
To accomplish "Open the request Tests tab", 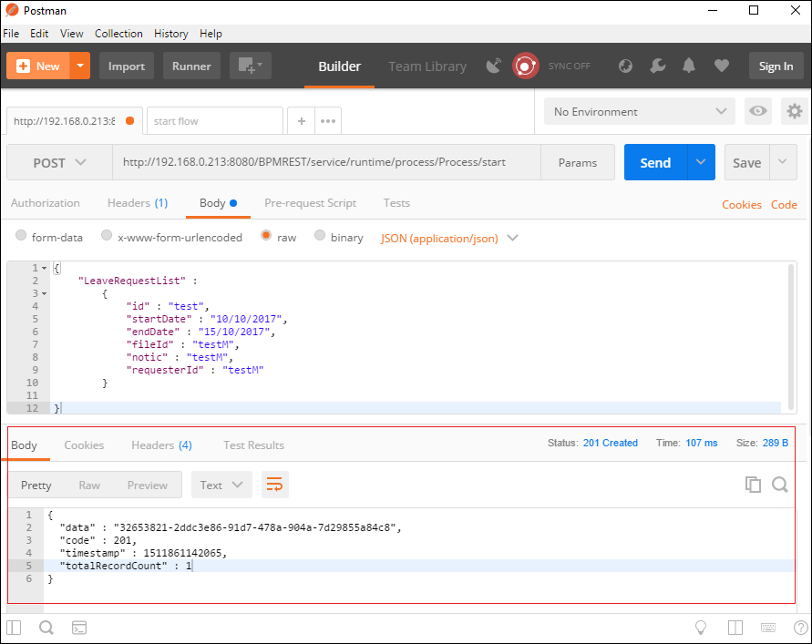I will [x=396, y=203].
